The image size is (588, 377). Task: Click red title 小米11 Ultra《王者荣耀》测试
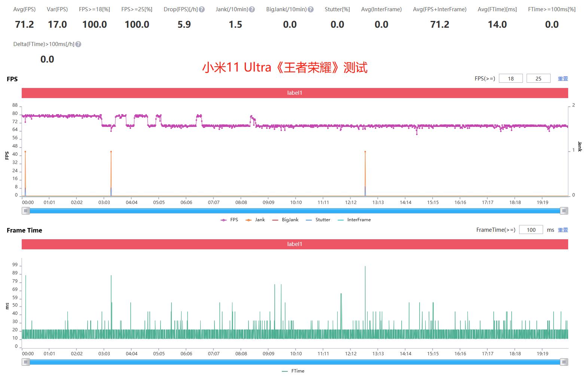(x=285, y=67)
